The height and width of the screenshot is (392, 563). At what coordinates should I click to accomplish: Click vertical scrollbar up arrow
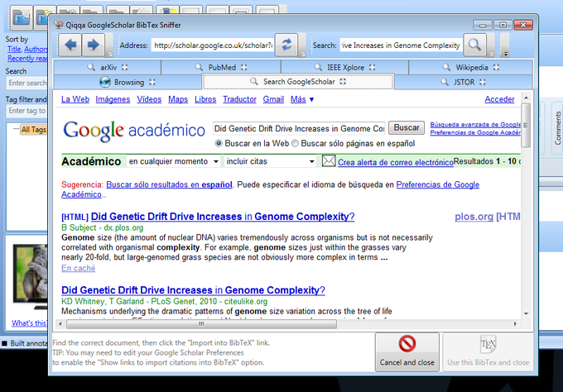coord(526,98)
